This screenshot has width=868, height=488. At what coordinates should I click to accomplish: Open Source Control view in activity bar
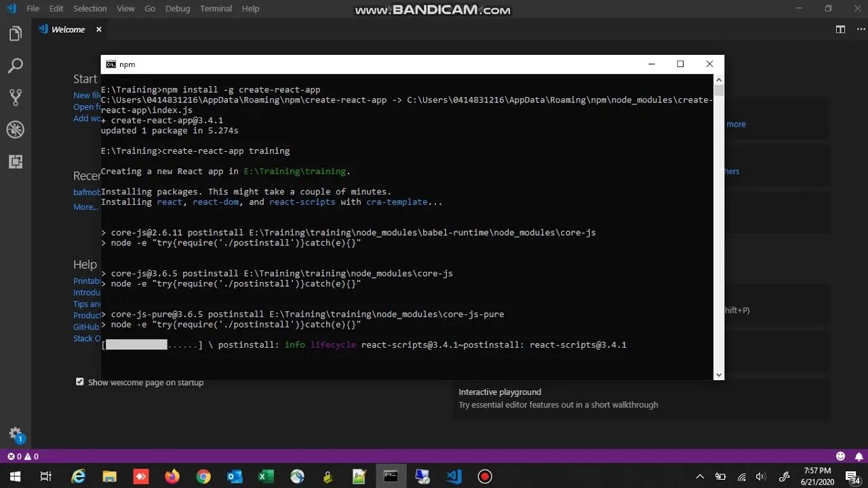(x=15, y=98)
